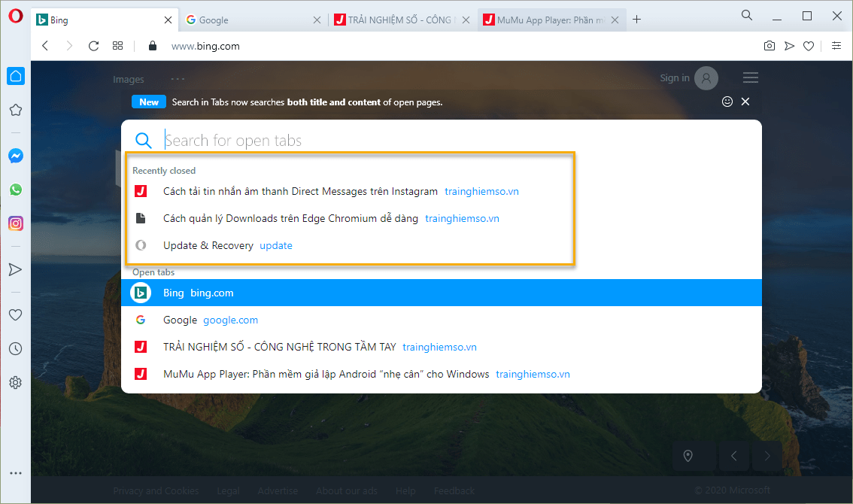Open WhatsApp in the sidebar

coord(16,190)
